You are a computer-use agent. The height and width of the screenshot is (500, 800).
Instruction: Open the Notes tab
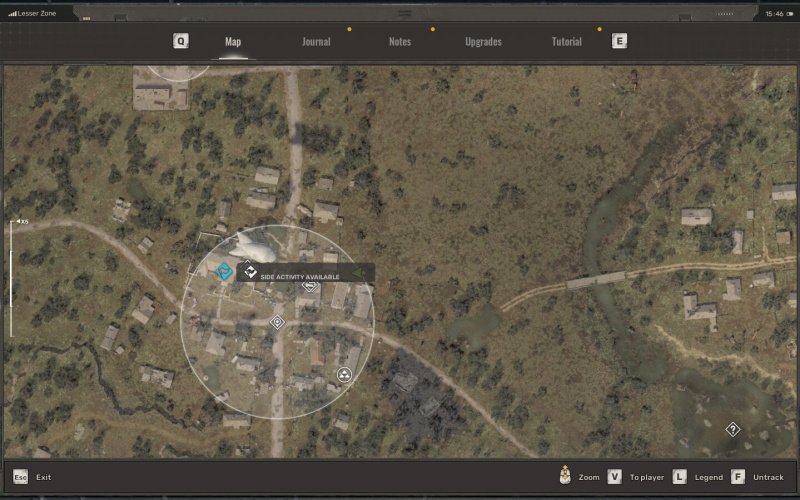click(400, 42)
